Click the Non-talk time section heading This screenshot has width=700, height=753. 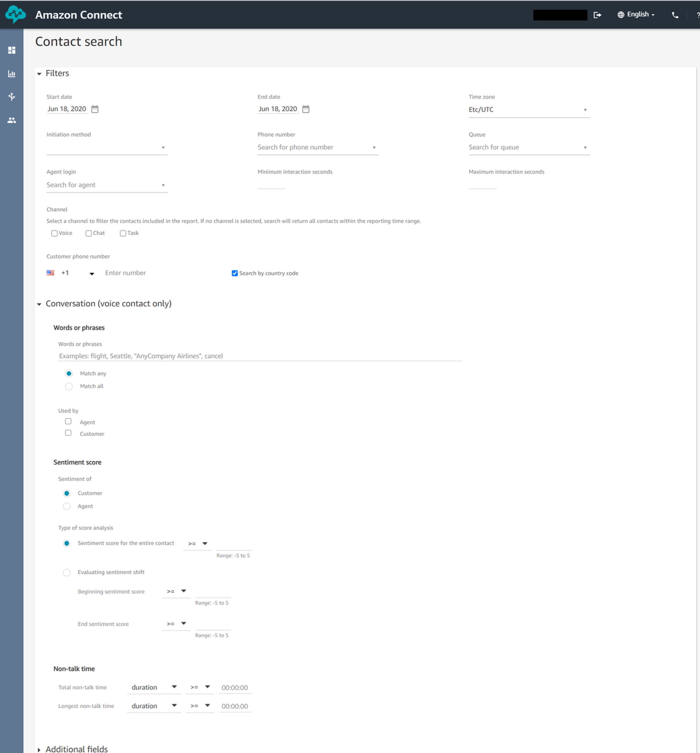74,668
